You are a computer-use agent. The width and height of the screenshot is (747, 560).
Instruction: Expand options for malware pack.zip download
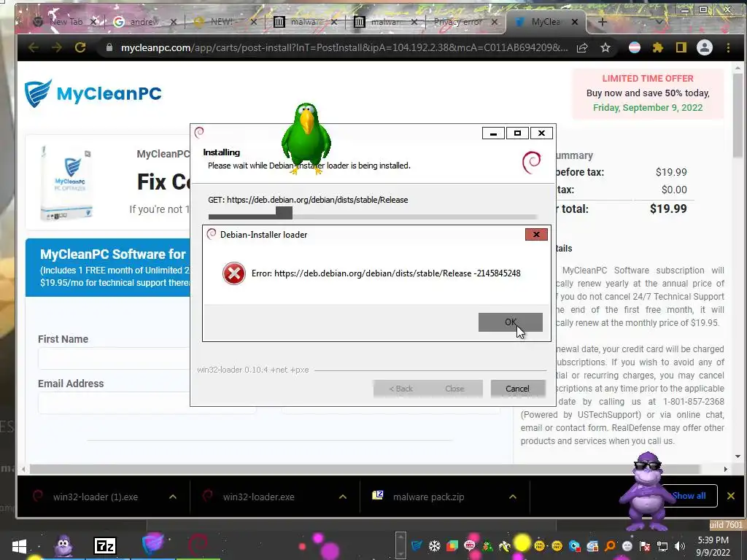point(513,497)
